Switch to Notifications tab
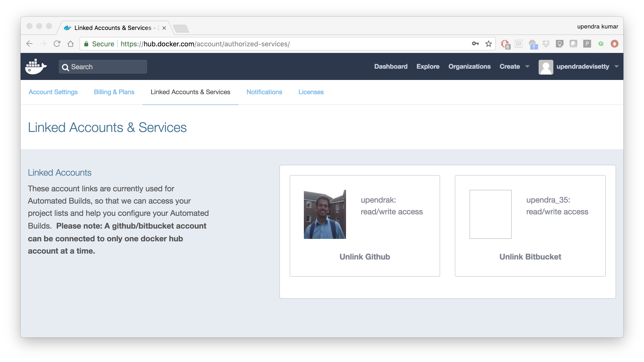 point(264,92)
